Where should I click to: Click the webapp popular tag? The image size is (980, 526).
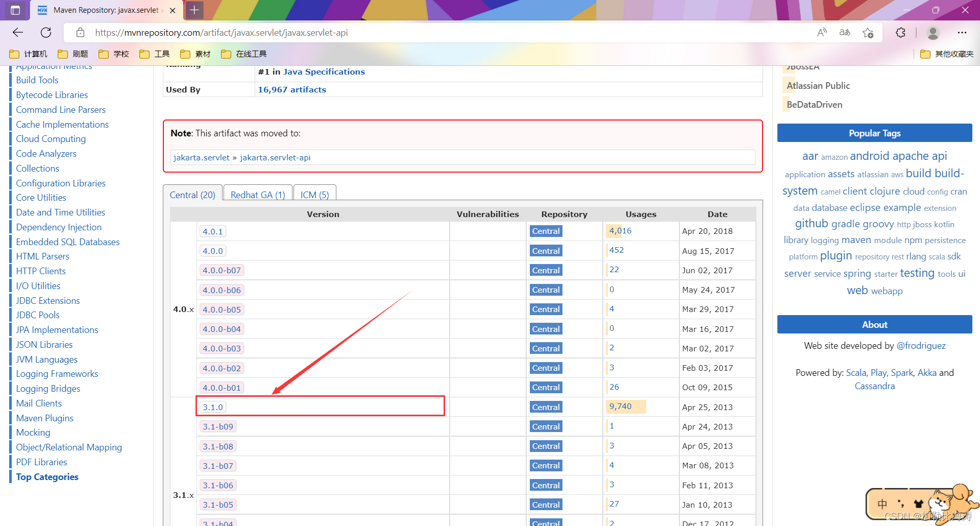point(887,291)
